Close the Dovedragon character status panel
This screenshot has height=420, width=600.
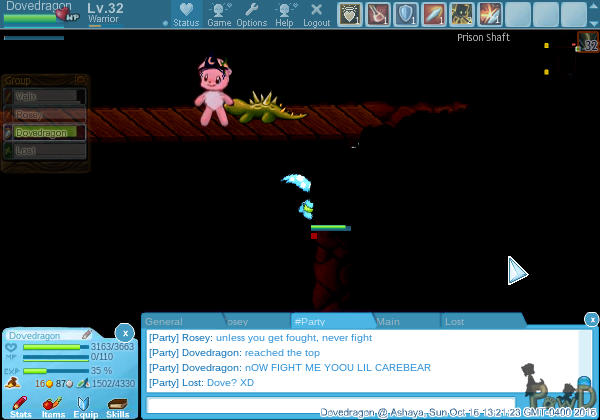124,332
